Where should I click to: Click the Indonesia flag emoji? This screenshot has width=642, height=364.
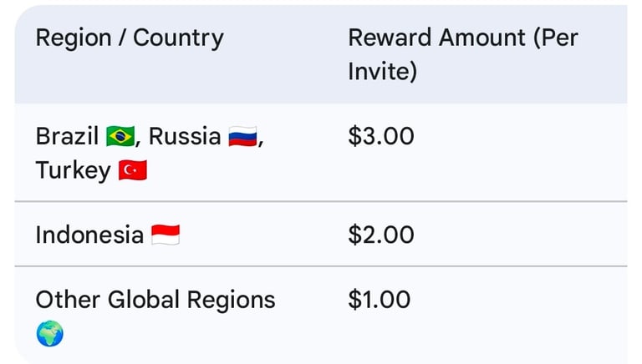pos(165,235)
